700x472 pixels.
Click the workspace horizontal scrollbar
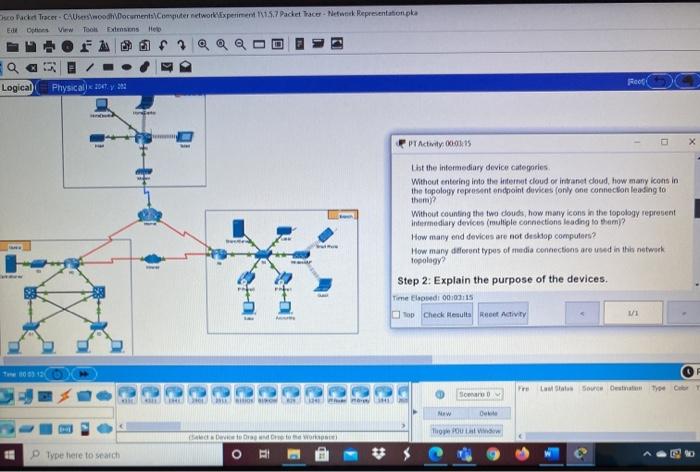coord(218,359)
